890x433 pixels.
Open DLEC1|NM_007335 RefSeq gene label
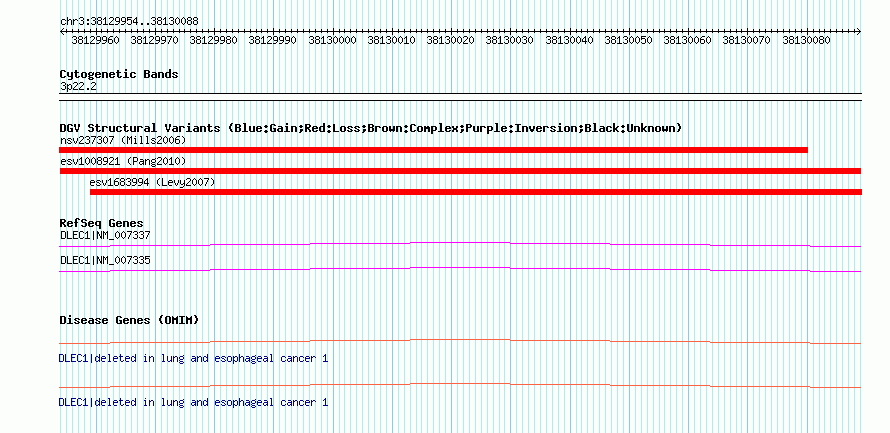(x=105, y=260)
